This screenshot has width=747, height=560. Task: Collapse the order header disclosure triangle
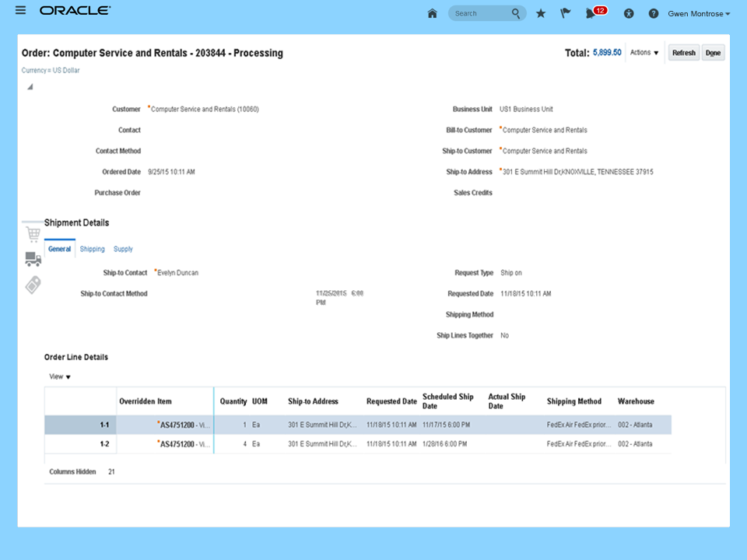tap(30, 86)
